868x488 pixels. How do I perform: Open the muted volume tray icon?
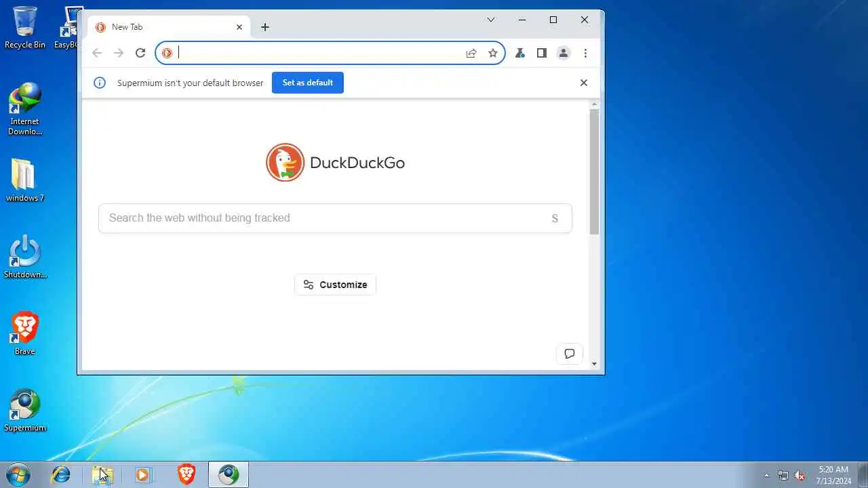coord(800,475)
